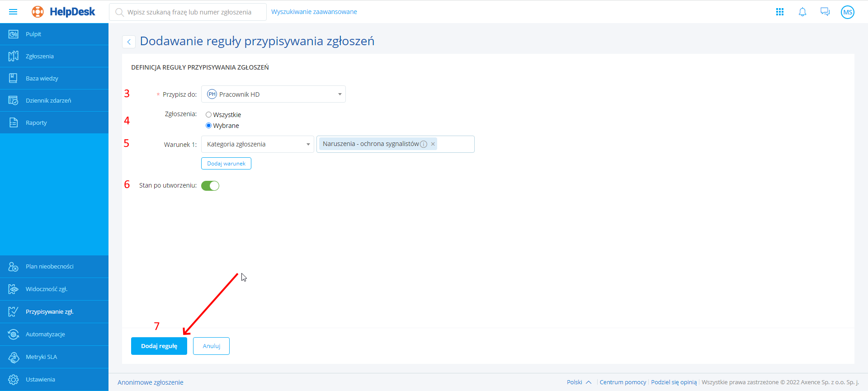Click the MS user avatar

click(x=848, y=12)
